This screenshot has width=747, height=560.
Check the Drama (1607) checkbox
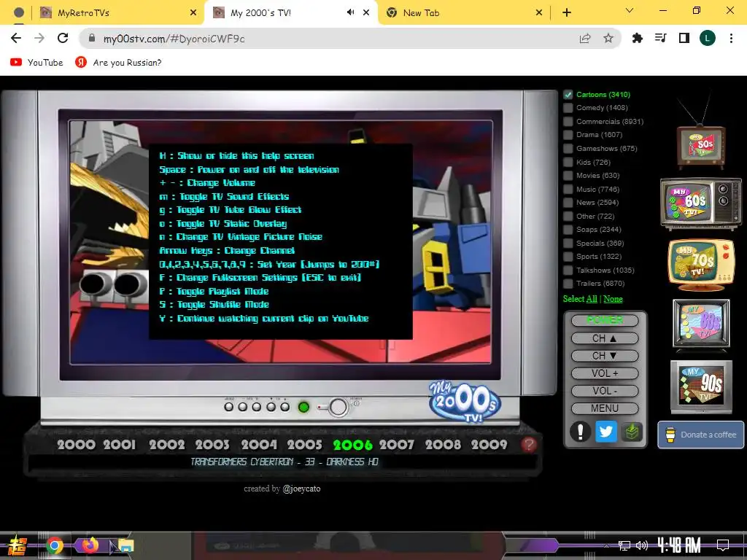pyautogui.click(x=568, y=135)
